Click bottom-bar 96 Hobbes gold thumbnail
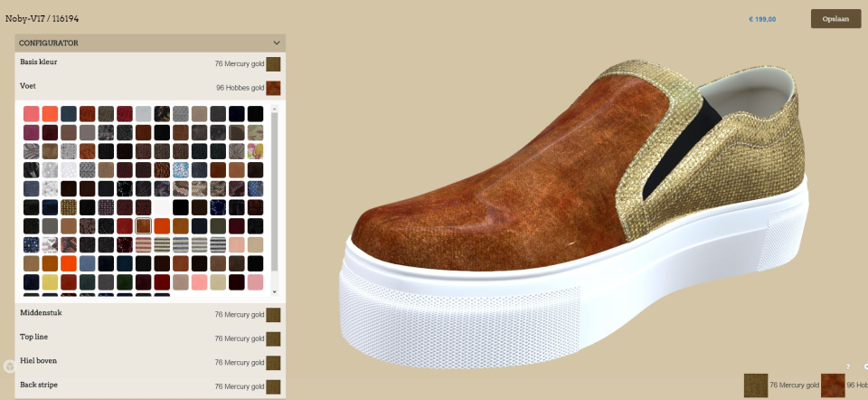Viewport: 868px width, 400px height. [833, 386]
